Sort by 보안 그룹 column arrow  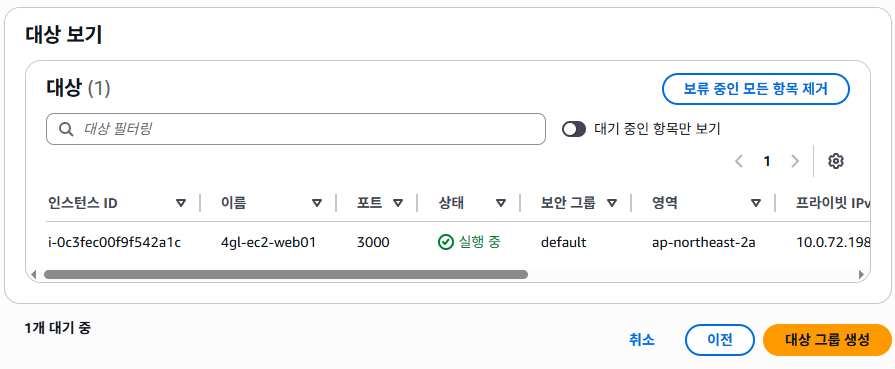(612, 203)
